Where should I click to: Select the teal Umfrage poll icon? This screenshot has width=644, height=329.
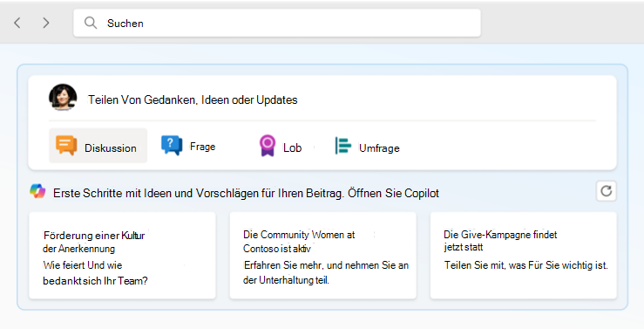click(x=343, y=146)
